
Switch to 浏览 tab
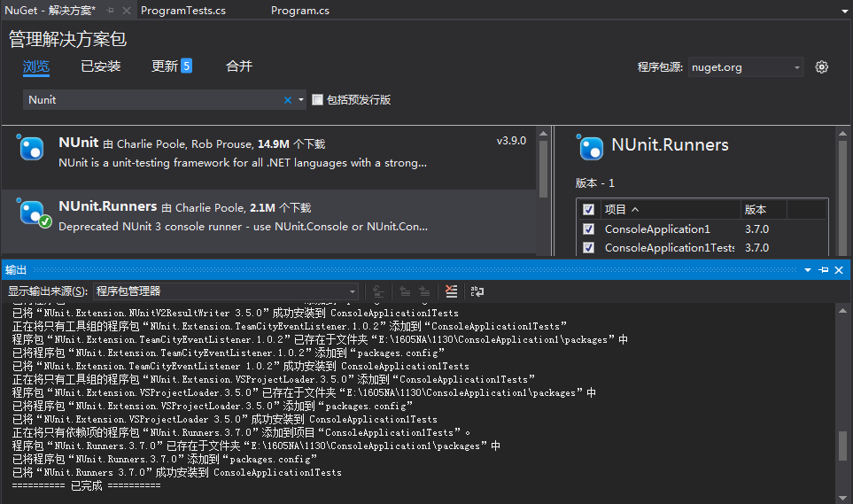pos(36,66)
